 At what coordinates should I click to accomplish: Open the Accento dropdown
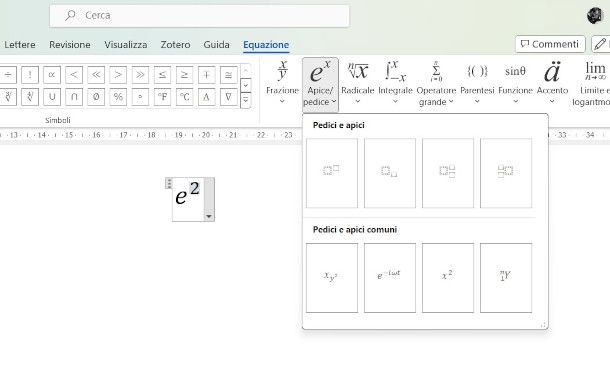tap(552, 83)
